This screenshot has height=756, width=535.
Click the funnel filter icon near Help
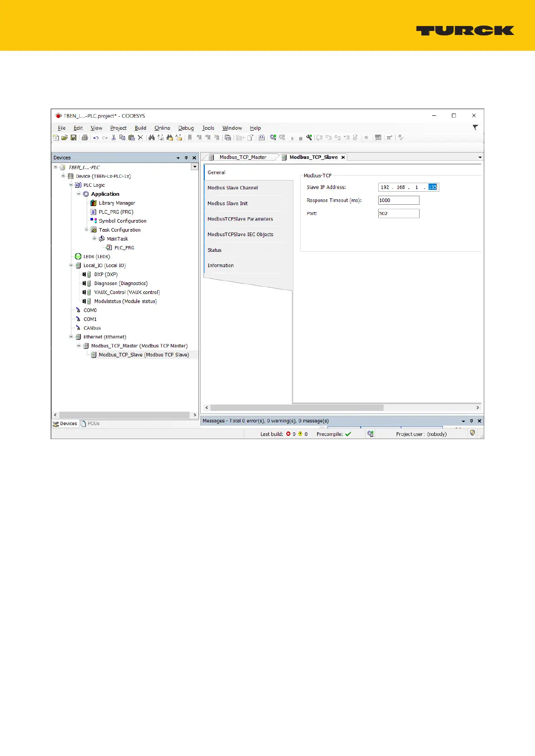pos(475,127)
